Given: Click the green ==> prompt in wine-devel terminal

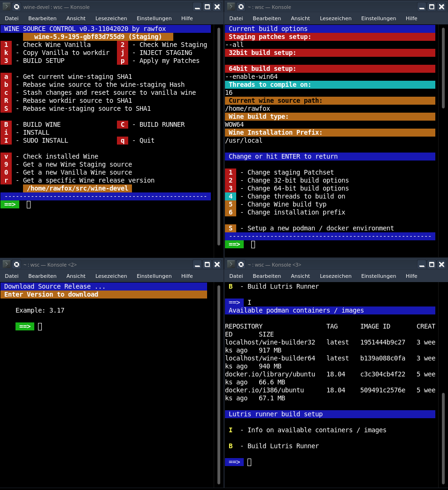Looking at the screenshot, I should [10, 204].
